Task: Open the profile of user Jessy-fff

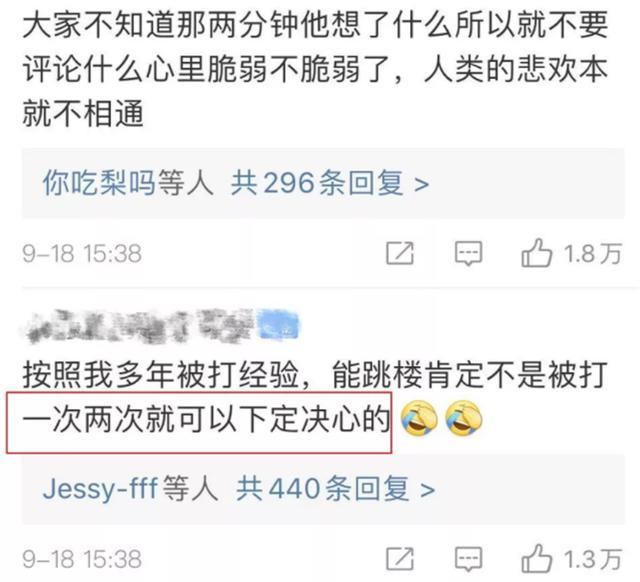Action: (x=100, y=489)
